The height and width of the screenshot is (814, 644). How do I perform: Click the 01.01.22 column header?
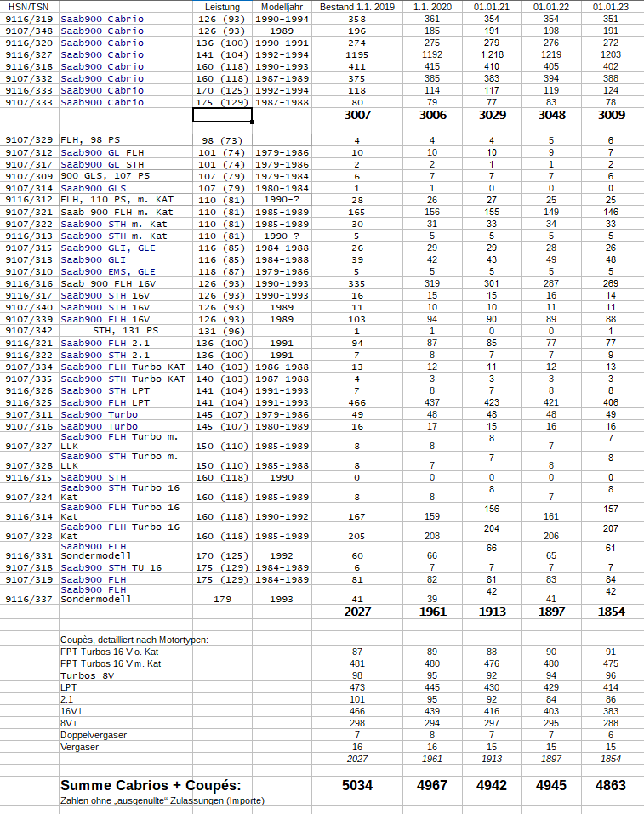coord(551,7)
